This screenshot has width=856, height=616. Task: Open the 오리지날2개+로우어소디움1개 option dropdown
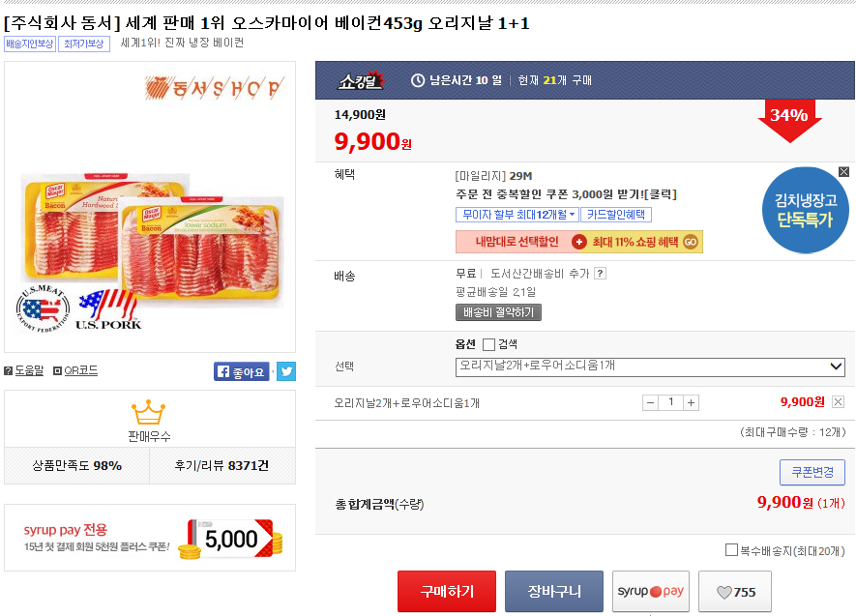[650, 367]
